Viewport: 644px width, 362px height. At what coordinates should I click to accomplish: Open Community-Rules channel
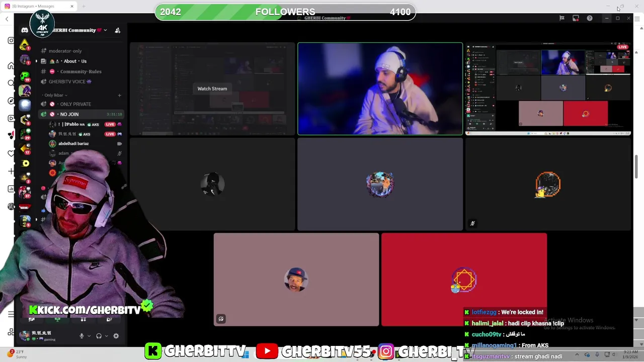tap(82, 71)
